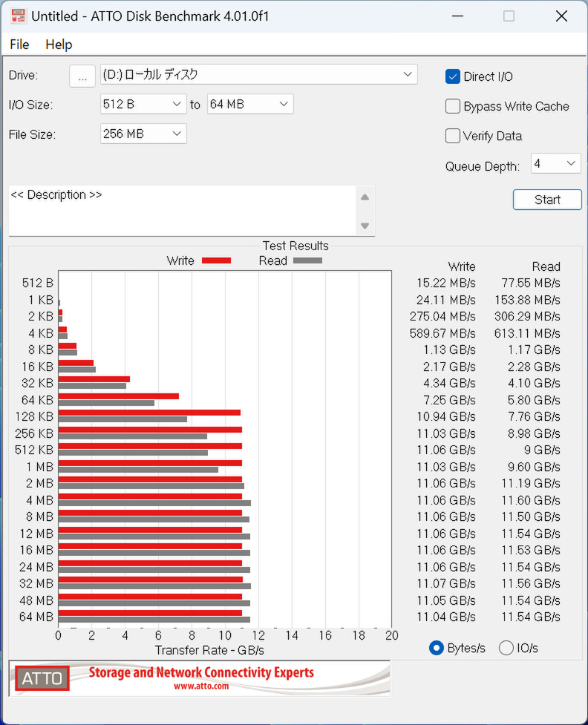
Task: Click read value 11.60 GB/s
Action: point(531,500)
